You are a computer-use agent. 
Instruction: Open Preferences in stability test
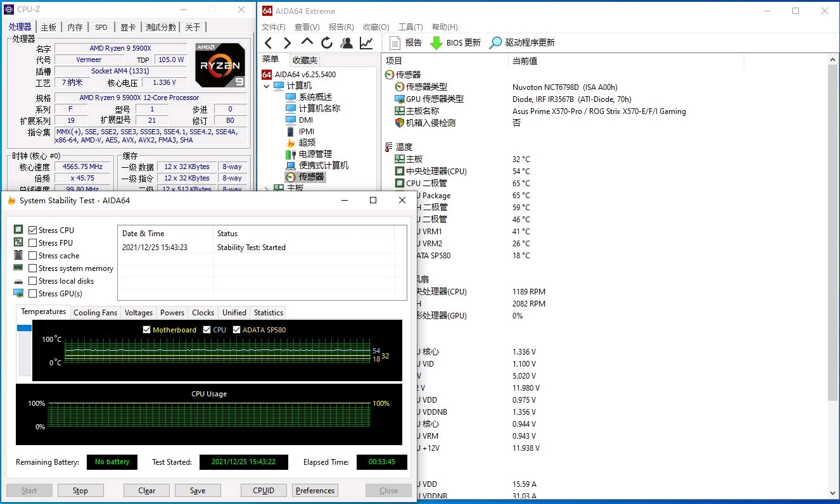[x=315, y=491]
